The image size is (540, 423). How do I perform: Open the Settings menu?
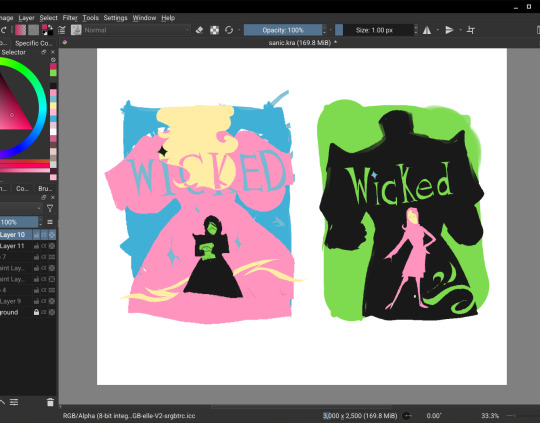tap(115, 18)
